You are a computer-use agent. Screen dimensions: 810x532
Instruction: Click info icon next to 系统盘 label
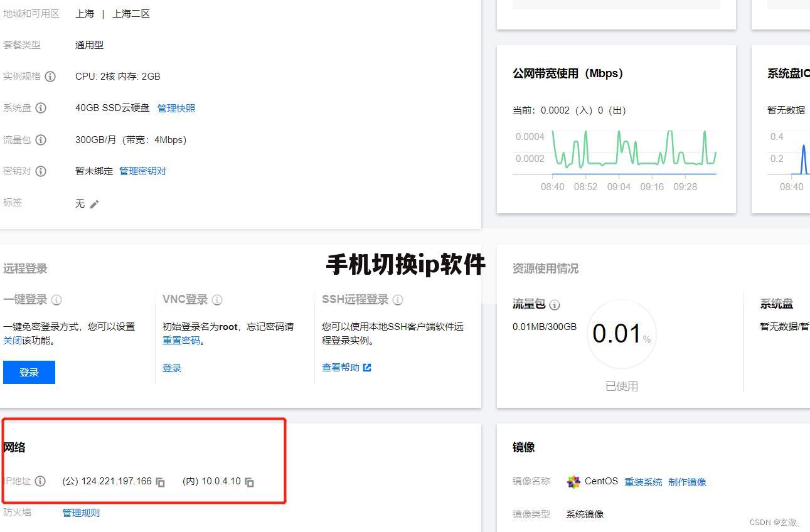(x=41, y=108)
